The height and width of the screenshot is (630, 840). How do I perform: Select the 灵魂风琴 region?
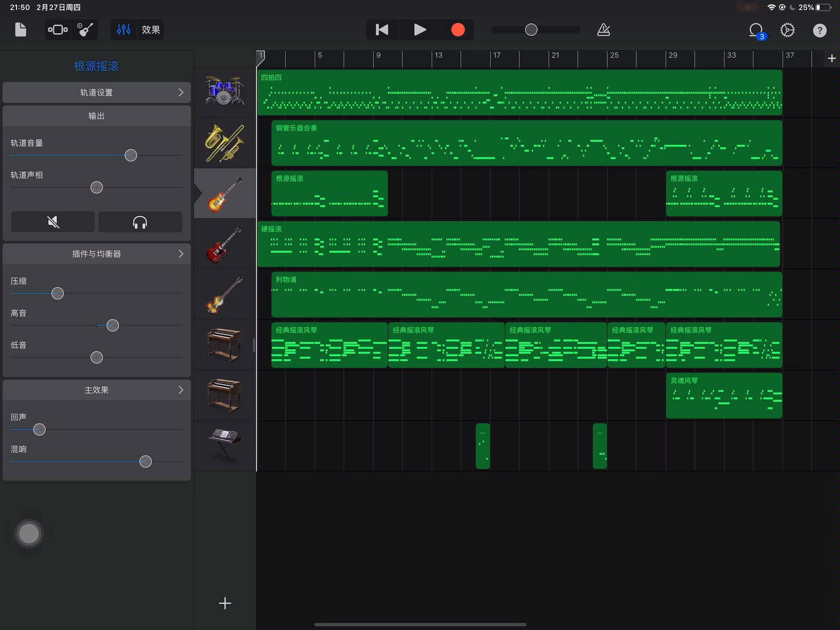(724, 396)
